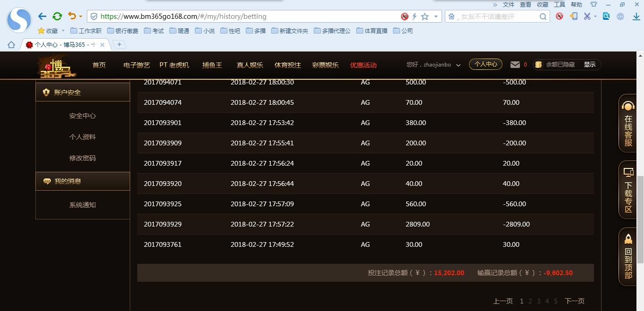
Task: Click the 账户安全 sidebar section header
Action: [x=83, y=92]
